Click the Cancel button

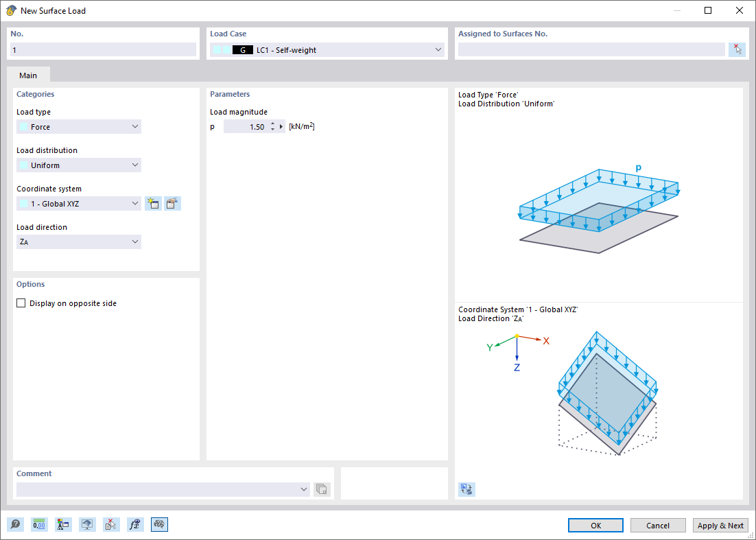coord(658,525)
